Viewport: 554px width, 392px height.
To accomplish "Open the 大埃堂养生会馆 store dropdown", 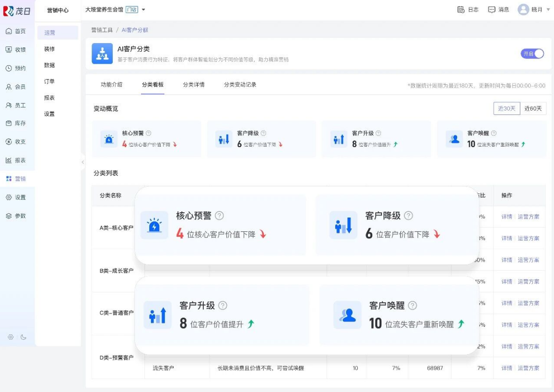I will [143, 10].
